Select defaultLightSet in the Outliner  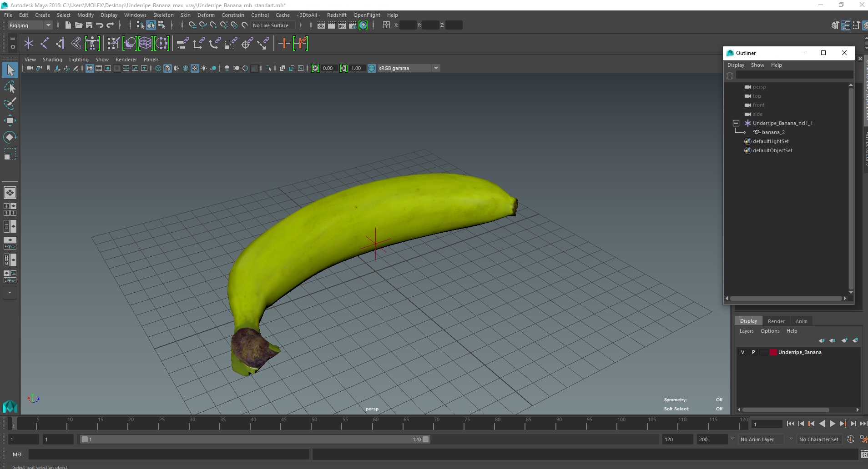(x=771, y=141)
